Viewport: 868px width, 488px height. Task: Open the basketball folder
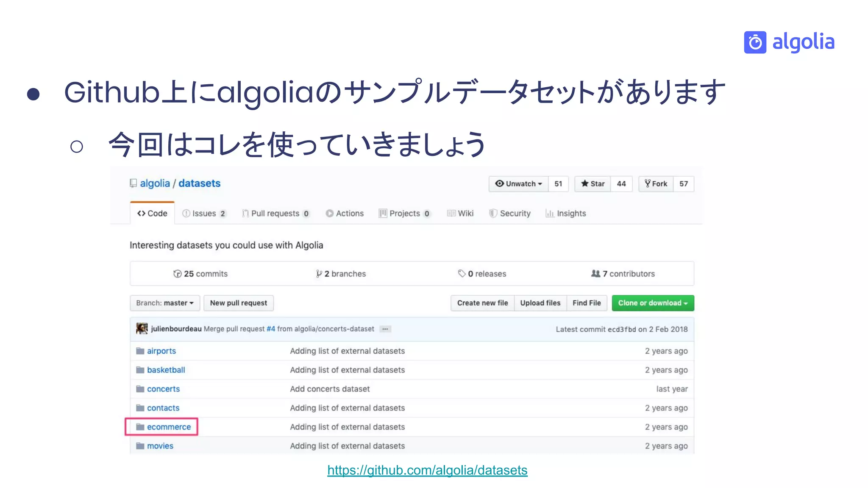tap(166, 370)
